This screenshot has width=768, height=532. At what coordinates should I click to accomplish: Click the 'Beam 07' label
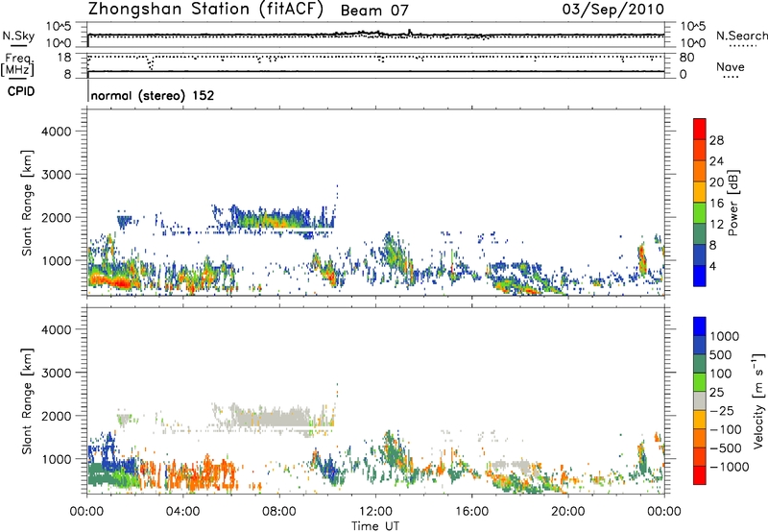(374, 11)
